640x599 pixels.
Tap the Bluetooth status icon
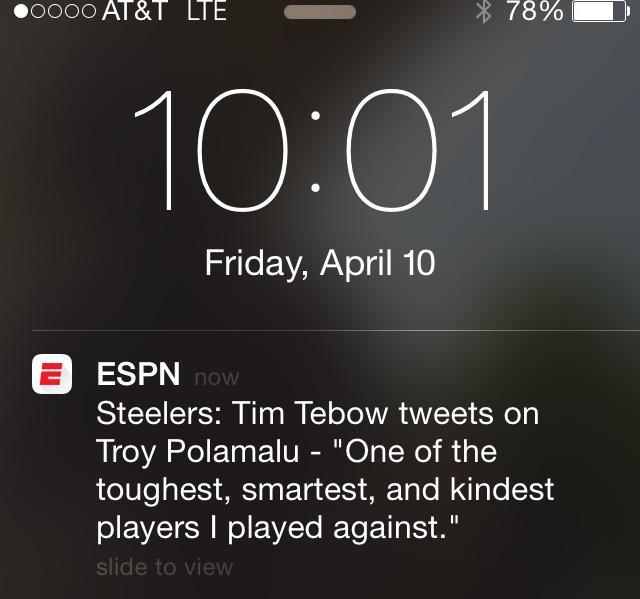point(484,12)
